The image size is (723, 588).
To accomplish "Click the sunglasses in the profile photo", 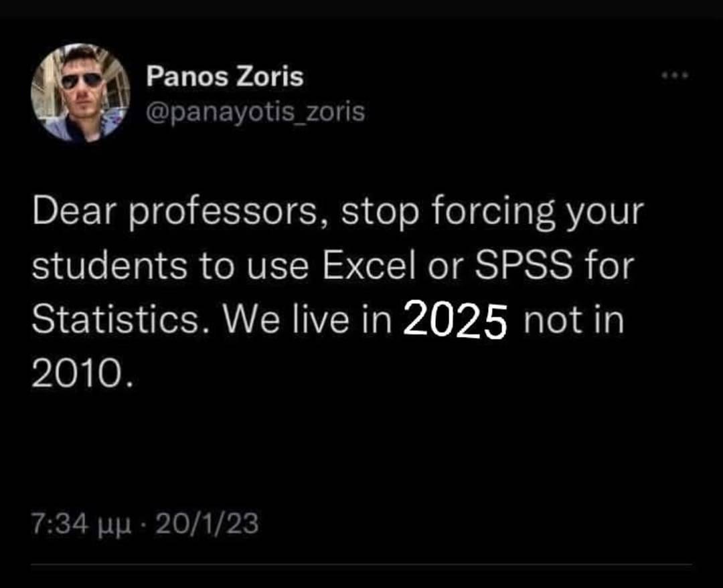I will pyautogui.click(x=82, y=80).
